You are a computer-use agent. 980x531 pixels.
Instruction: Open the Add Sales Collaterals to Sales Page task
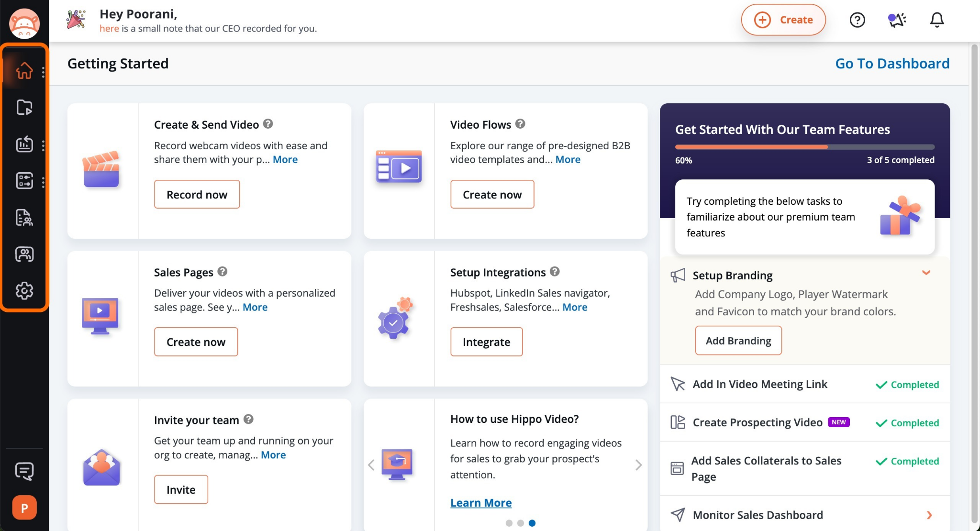click(x=805, y=469)
